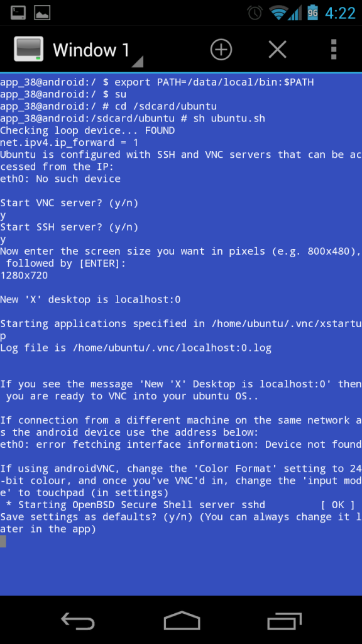This screenshot has height=644, width=362.
Task: Tap the alarm clock status icon
Action: coord(255,13)
